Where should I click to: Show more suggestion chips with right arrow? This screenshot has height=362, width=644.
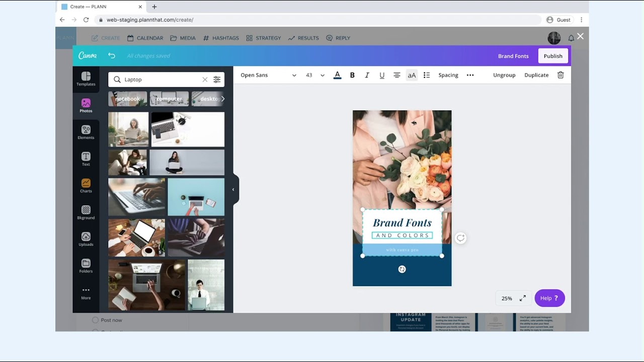[223, 99]
